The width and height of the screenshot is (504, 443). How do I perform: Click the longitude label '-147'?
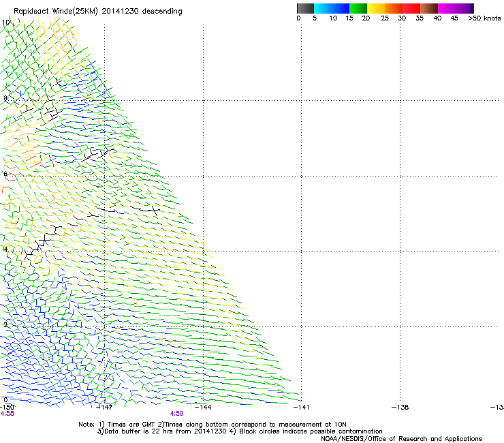(105, 408)
